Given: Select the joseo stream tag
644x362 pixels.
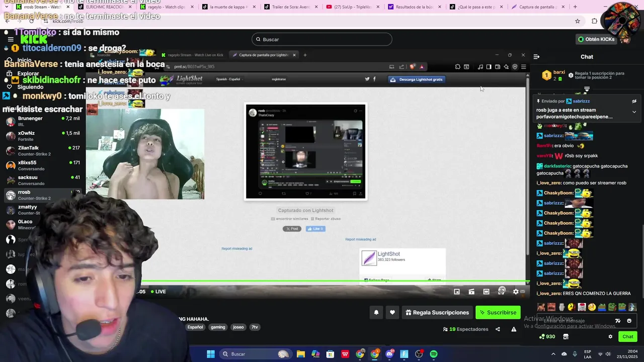Looking at the screenshot, I should (x=238, y=327).
